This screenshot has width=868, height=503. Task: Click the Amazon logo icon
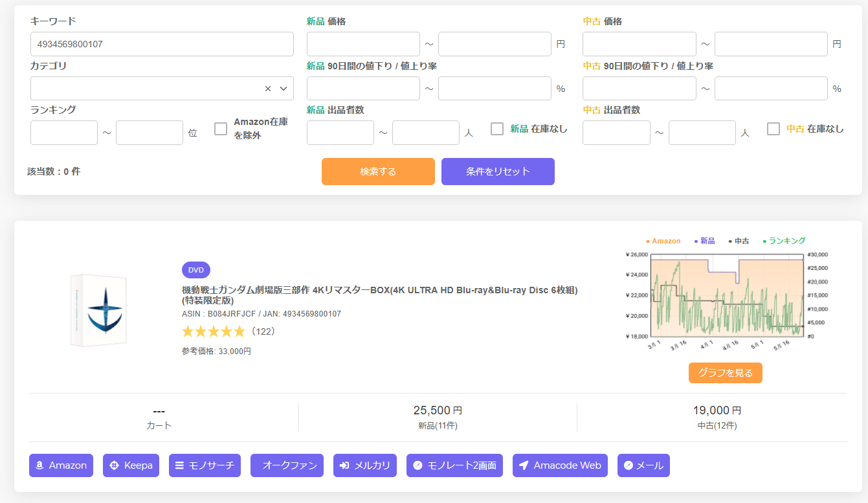[x=40, y=465]
